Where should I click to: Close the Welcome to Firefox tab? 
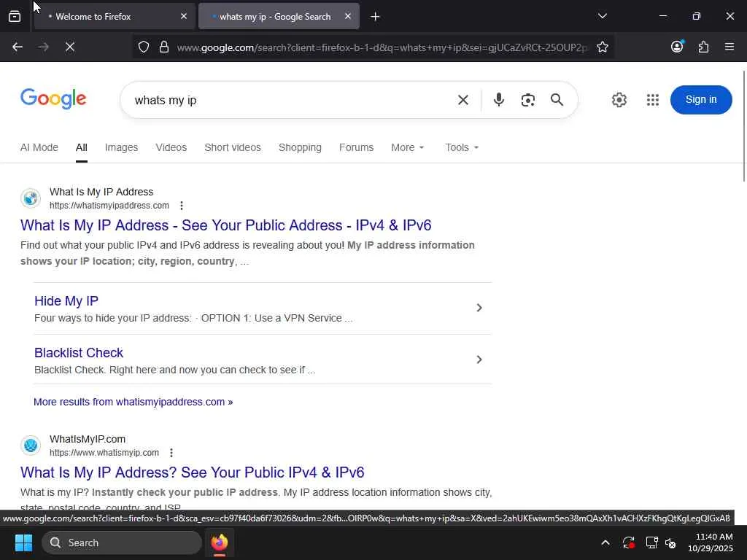click(x=184, y=17)
